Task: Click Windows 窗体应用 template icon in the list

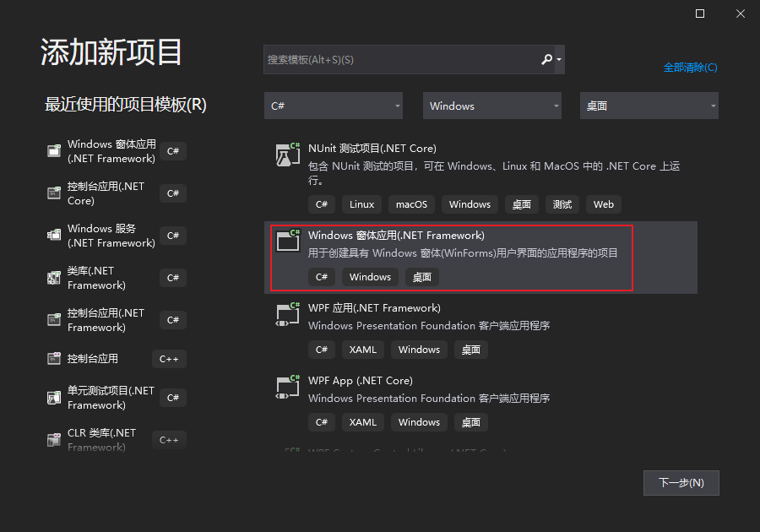Action: [x=288, y=241]
